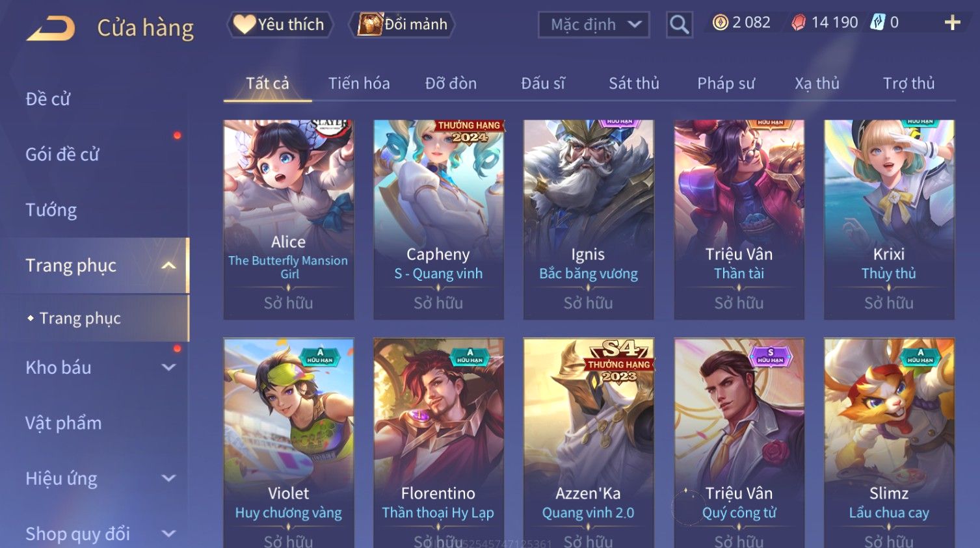Go to Gói đề cử menu
This screenshot has height=548, width=980.
[x=62, y=155]
